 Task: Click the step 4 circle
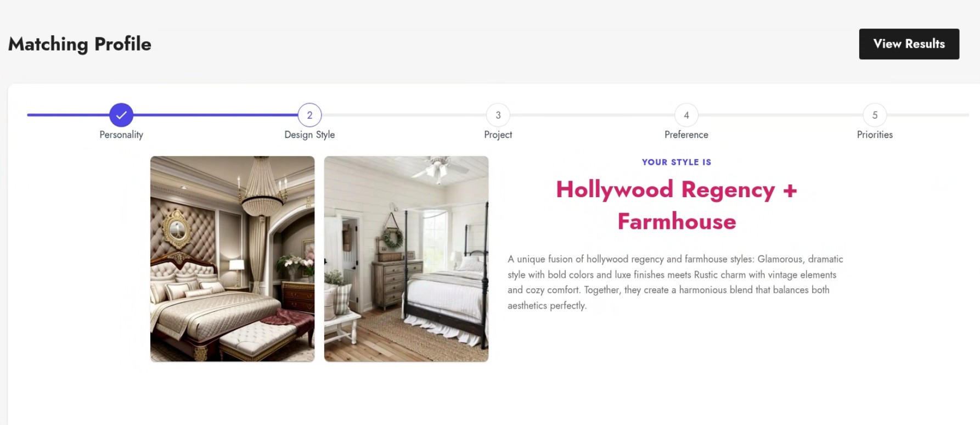pos(686,115)
